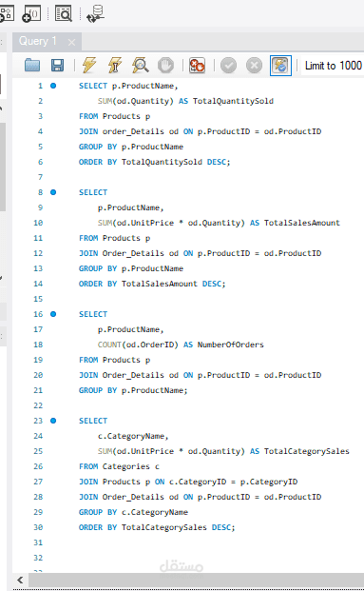Click 'JOIN Products p ON' on line 27
Image resolution: width=364 pixels, height=591 pixels.
(122, 482)
